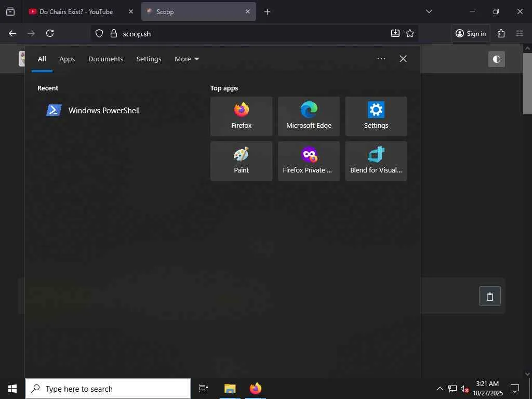
Task: Open the clock and date flyout
Action: tap(487, 389)
